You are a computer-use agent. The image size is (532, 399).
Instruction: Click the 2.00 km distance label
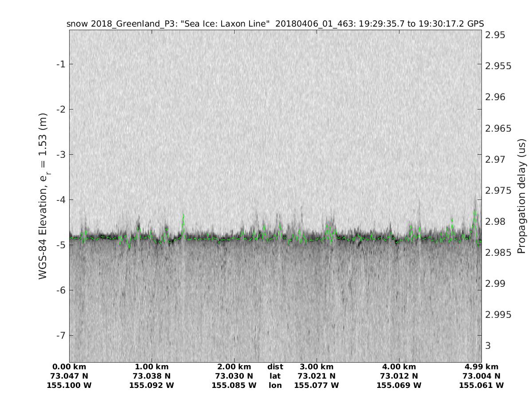point(234,367)
